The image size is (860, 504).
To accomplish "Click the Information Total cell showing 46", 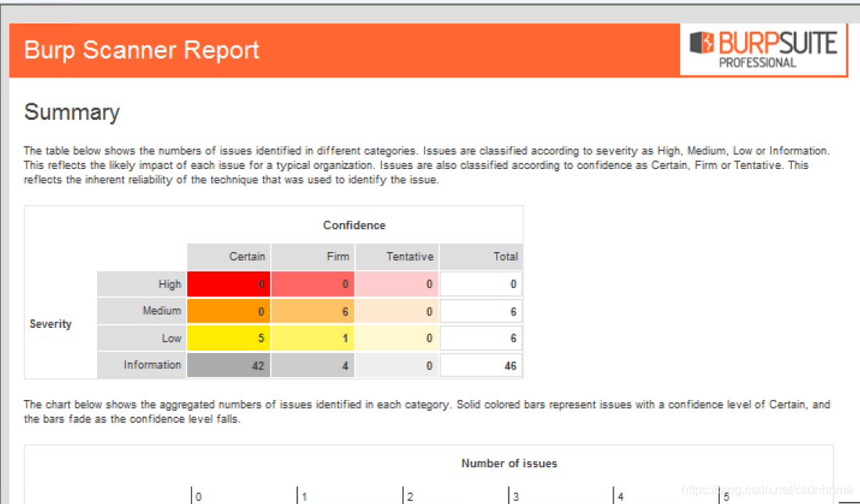I will (x=481, y=365).
